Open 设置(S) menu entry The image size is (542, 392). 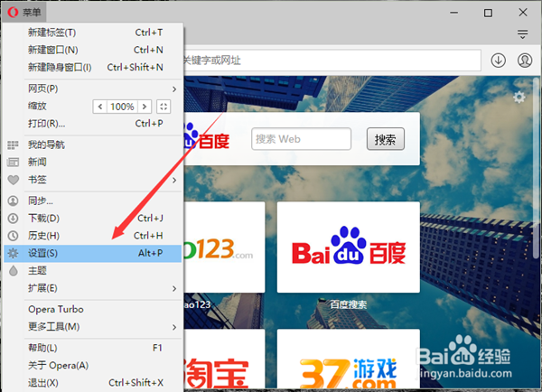click(x=93, y=254)
